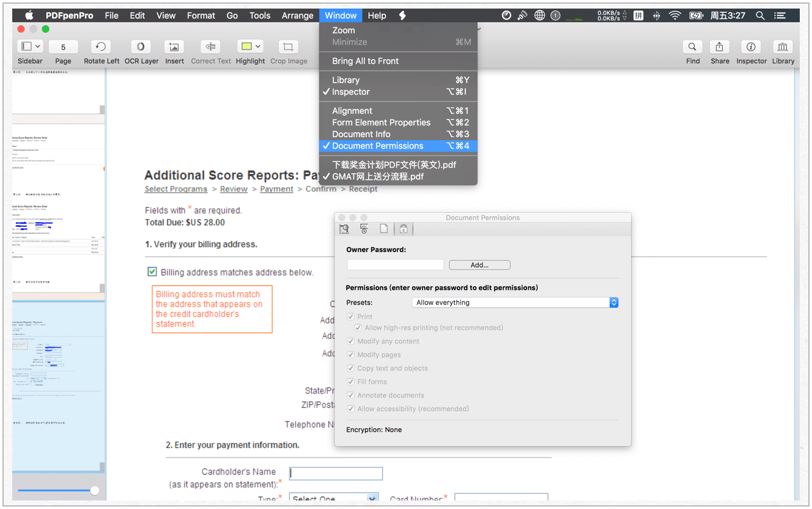Click the Rotate Left toolbar icon

point(101,47)
